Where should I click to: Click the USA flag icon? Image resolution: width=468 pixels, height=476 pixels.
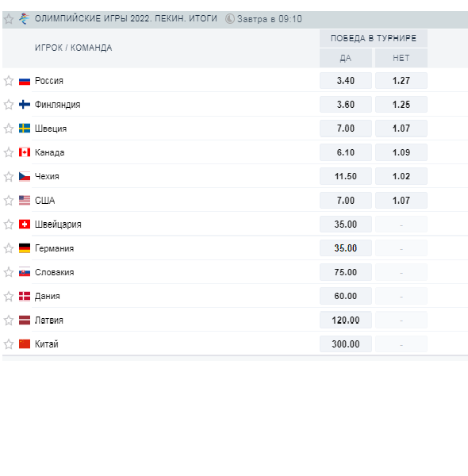click(25, 200)
